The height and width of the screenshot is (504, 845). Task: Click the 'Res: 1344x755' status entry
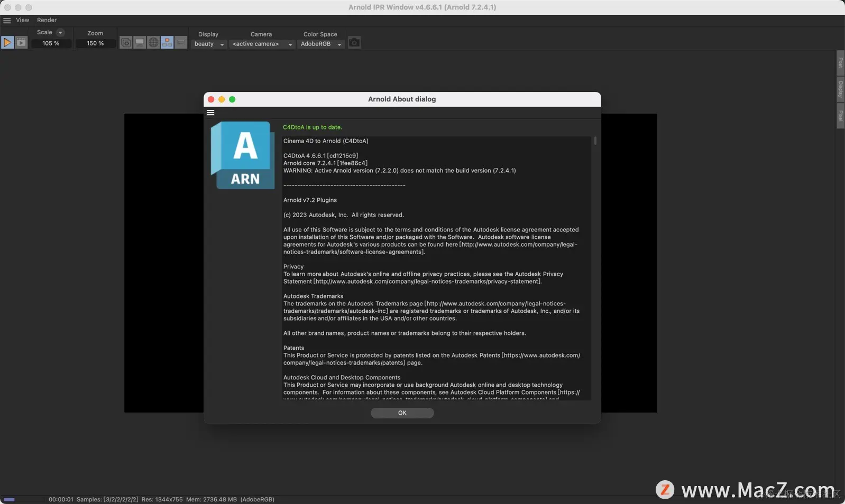click(x=162, y=499)
